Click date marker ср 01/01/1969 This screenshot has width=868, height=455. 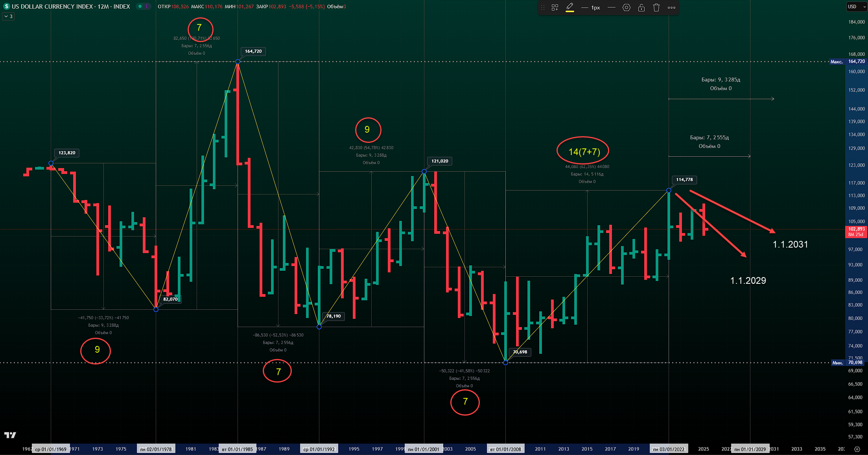click(x=50, y=449)
